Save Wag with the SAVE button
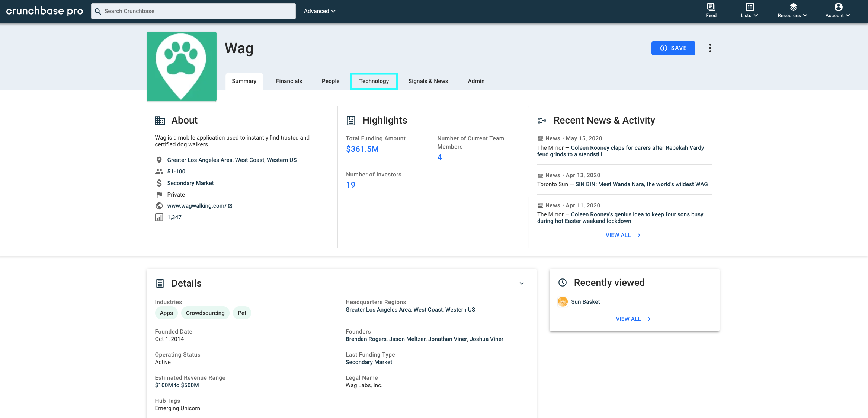 pyautogui.click(x=673, y=48)
